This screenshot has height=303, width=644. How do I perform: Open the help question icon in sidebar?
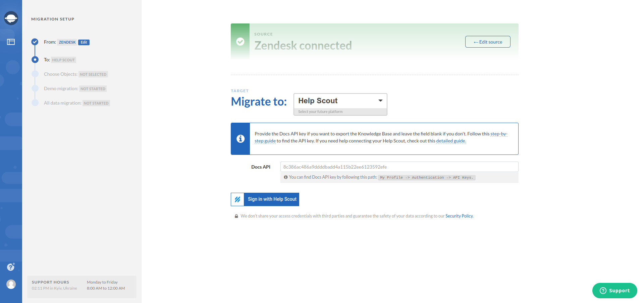(11, 267)
